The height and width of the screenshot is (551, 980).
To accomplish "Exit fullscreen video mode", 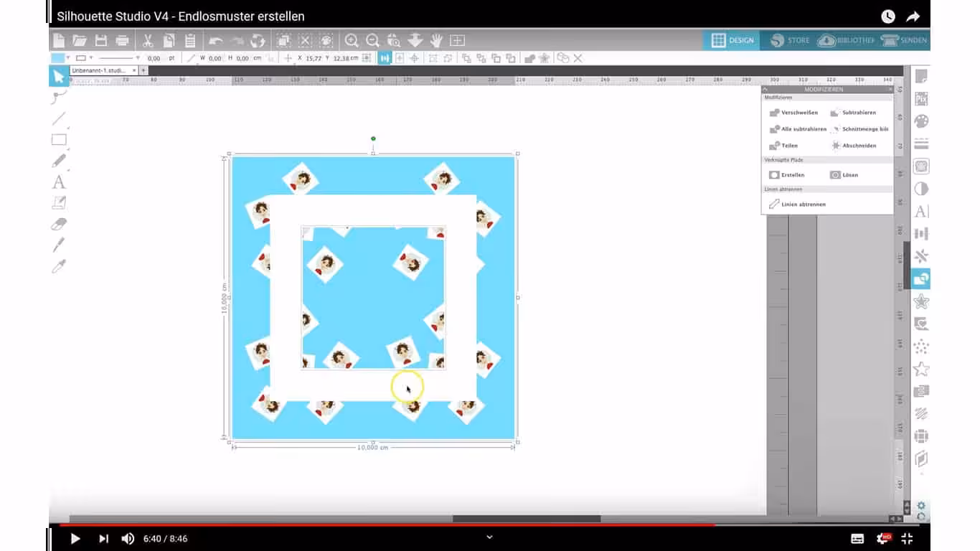I will [907, 539].
